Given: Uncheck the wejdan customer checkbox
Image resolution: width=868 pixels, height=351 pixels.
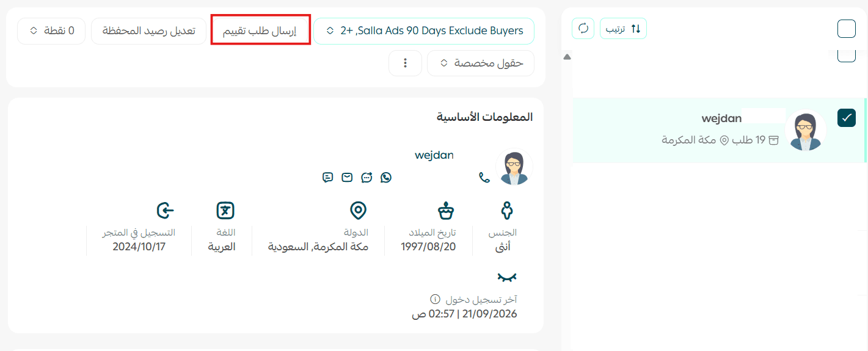Looking at the screenshot, I should click(x=847, y=118).
